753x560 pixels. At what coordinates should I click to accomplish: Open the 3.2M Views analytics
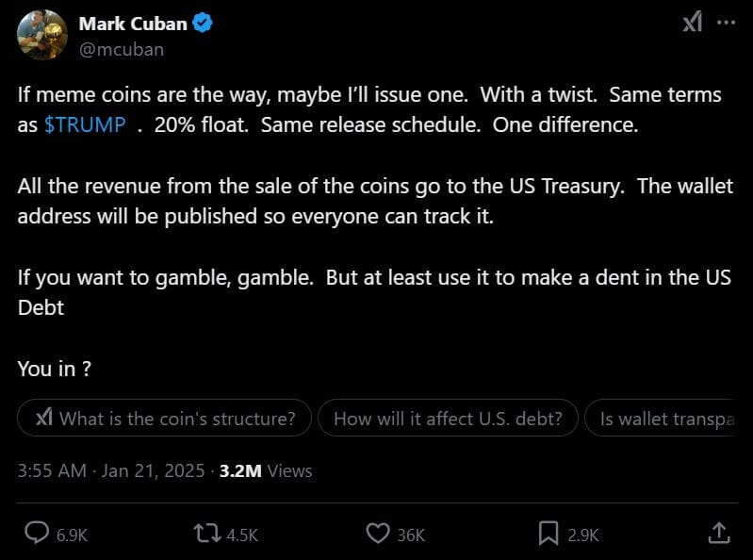point(266,470)
